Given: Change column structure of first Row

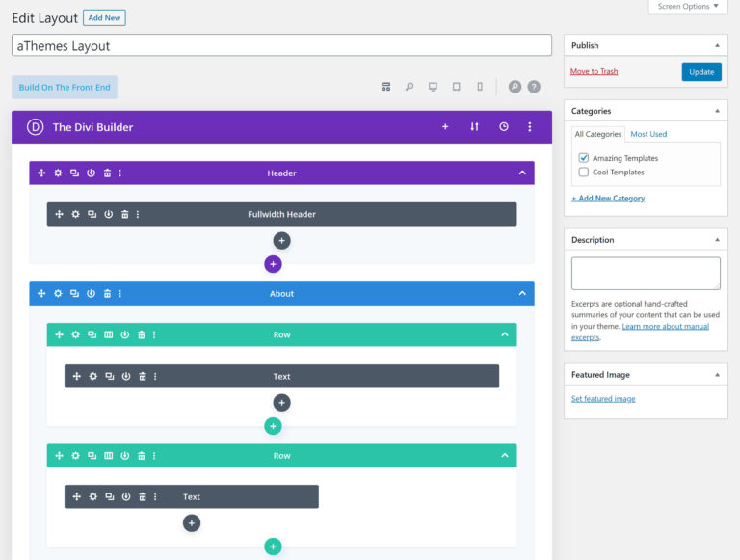Looking at the screenshot, I should tap(108, 334).
